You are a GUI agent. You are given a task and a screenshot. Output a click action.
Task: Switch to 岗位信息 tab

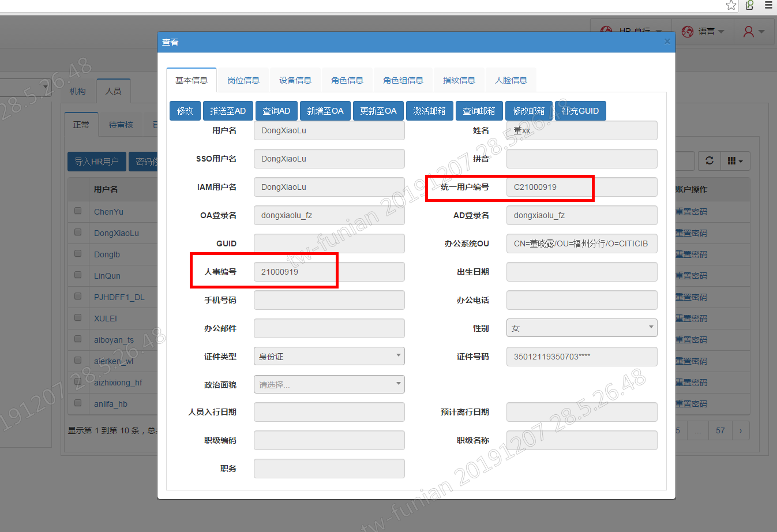243,80
